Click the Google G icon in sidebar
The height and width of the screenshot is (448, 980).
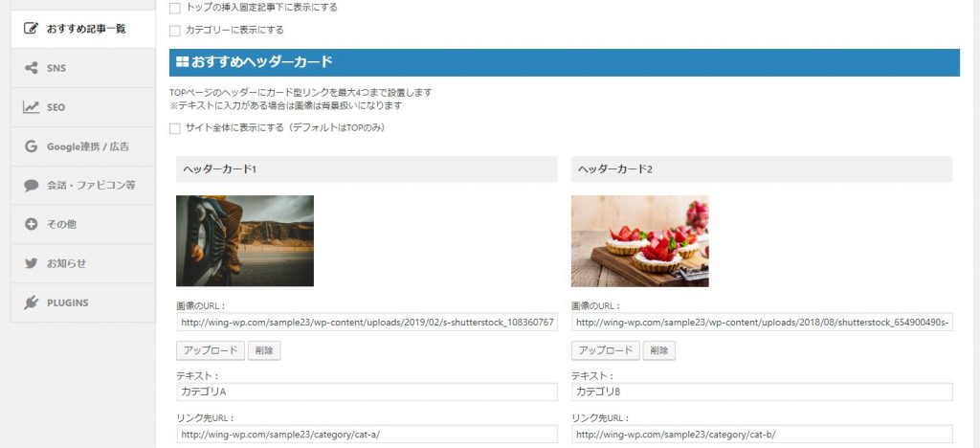pyautogui.click(x=31, y=146)
